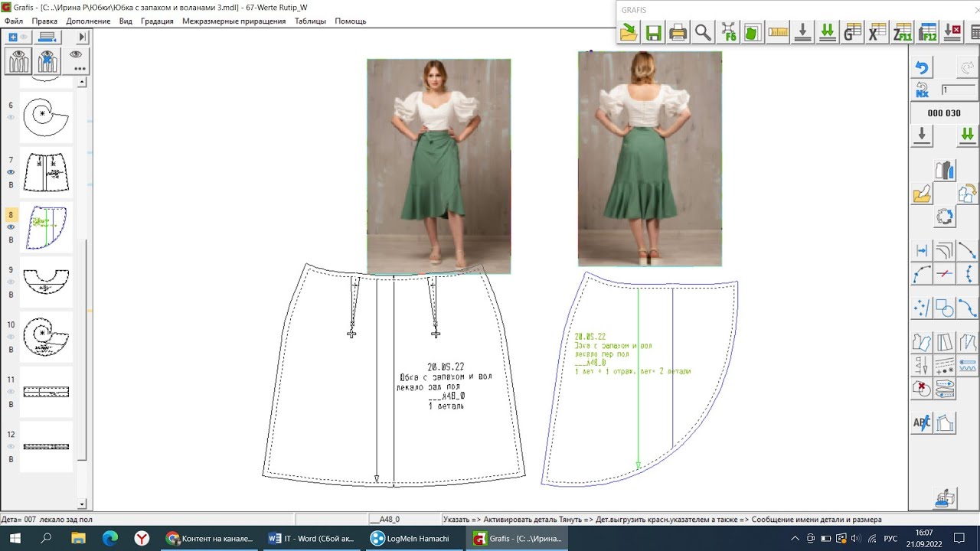Select part 6 spiral thumbnail
The image size is (980, 551).
click(x=46, y=117)
